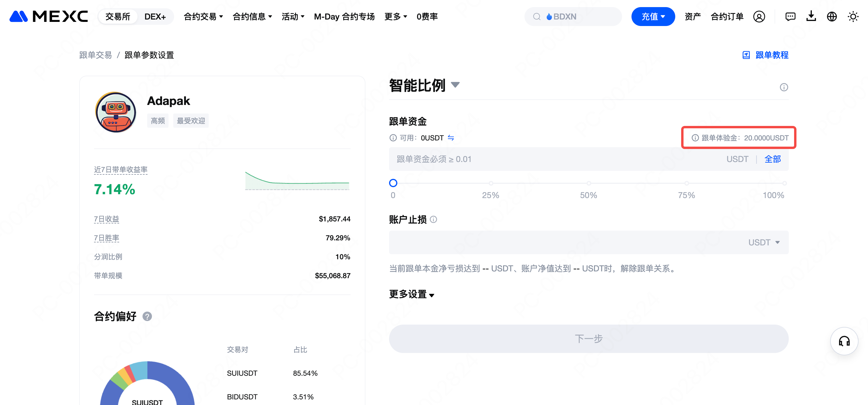Open customer support headset icon
The width and height of the screenshot is (868, 405).
point(844,341)
